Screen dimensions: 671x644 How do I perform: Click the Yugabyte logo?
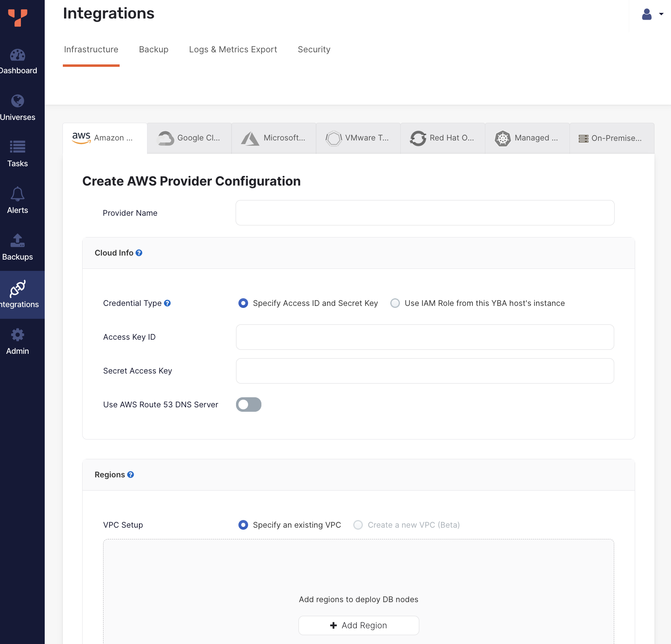(x=18, y=17)
